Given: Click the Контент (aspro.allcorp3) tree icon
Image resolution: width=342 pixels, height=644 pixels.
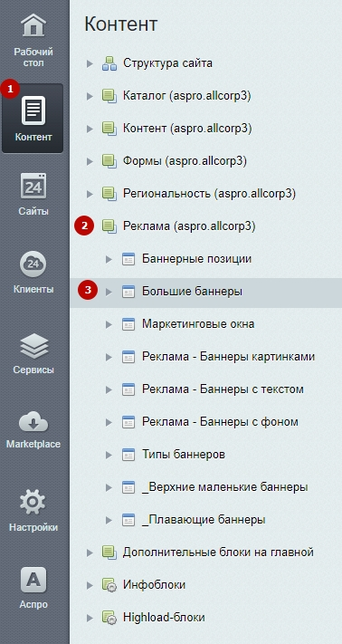Looking at the screenshot, I should click(x=109, y=129).
